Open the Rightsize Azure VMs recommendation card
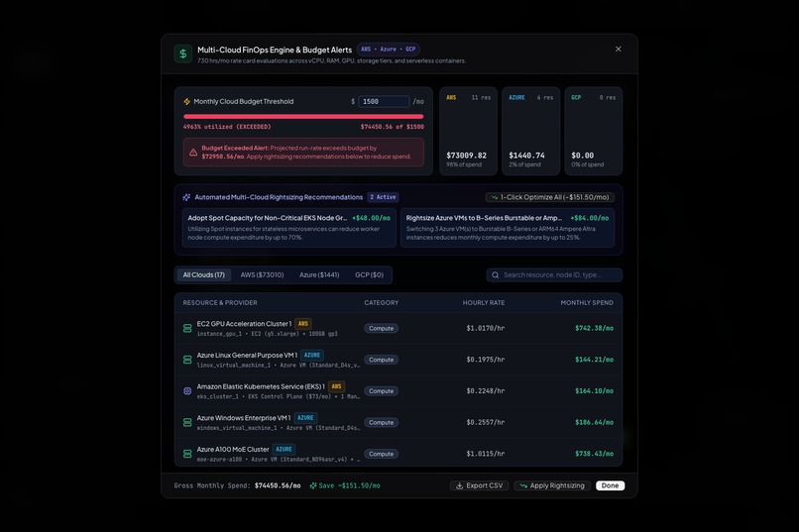799x532 pixels. coord(508,228)
